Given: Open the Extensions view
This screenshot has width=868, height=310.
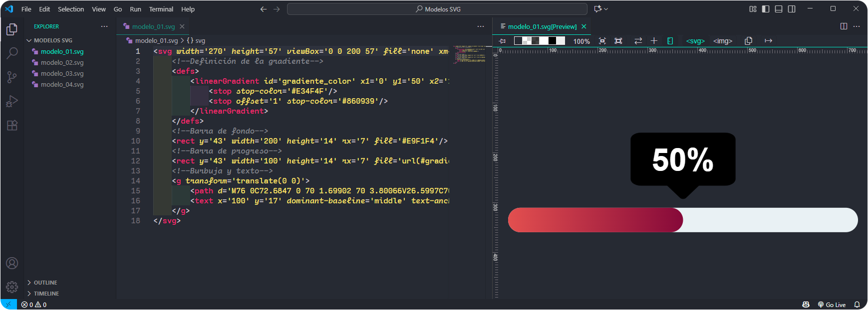Looking at the screenshot, I should (12, 125).
